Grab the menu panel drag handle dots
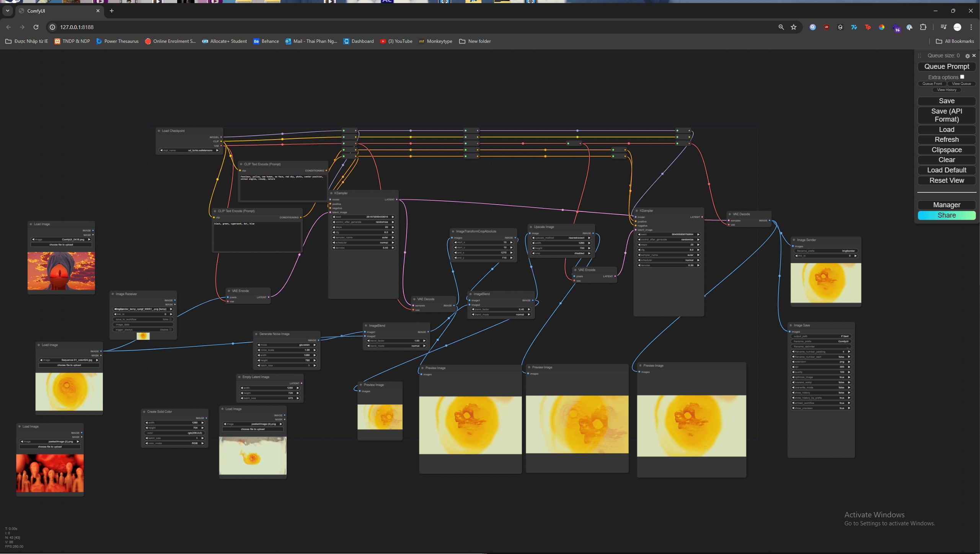 [920, 56]
